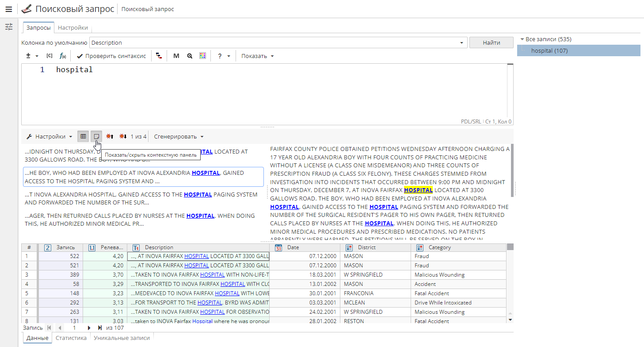The image size is (644, 347).
Task: Click the # row number column header
Action: [29, 247]
